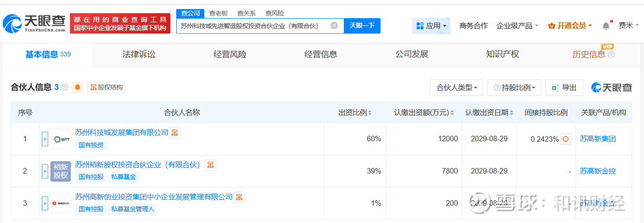Clear the search box with X icon

tap(334, 26)
